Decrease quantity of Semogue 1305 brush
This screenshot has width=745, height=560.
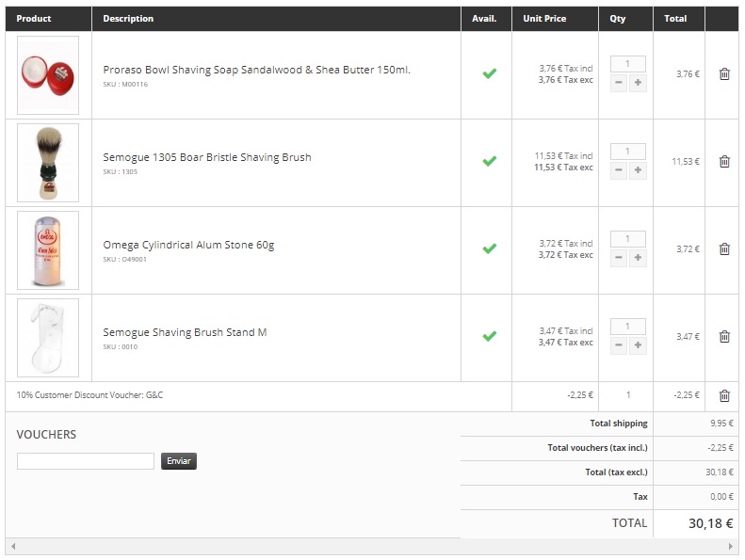[x=618, y=170]
